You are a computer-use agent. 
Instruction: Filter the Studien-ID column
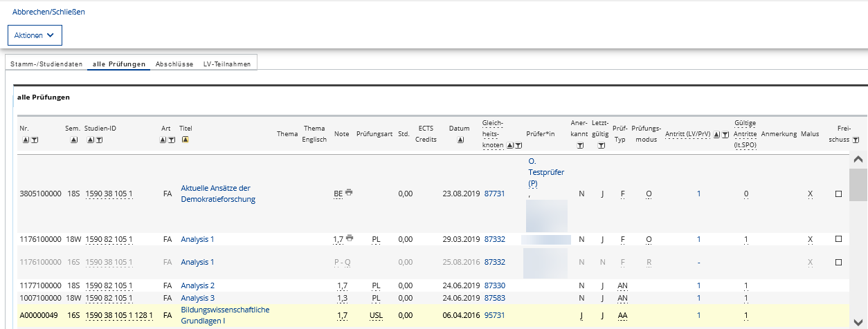point(99,140)
